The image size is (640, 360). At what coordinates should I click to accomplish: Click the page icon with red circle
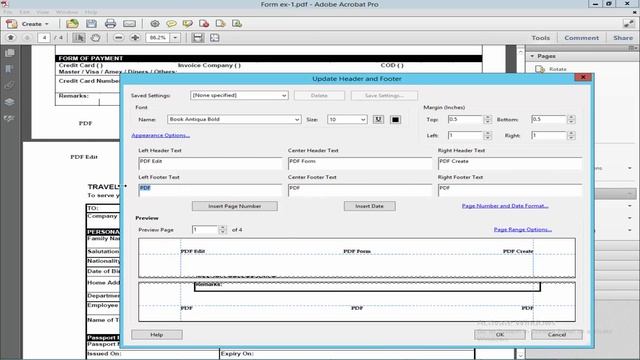point(204,24)
